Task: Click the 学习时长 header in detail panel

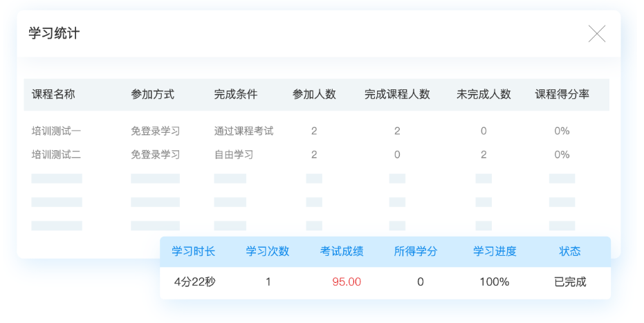Action: point(194,251)
